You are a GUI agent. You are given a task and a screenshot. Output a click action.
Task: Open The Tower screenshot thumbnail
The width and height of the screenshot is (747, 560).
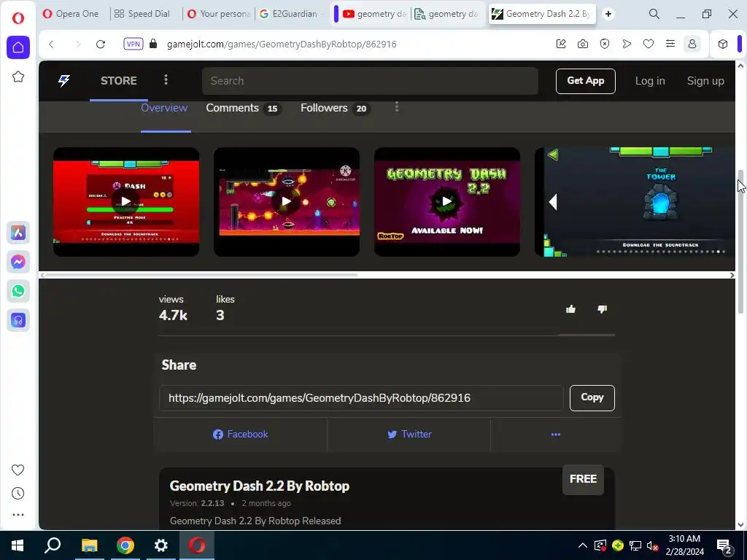[x=635, y=201]
